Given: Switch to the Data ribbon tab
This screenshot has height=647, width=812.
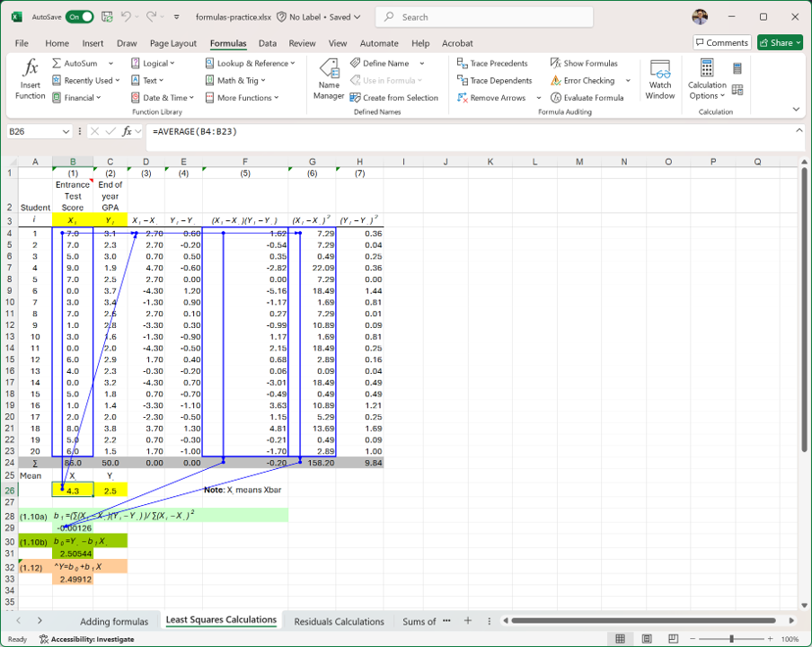Looking at the screenshot, I should pyautogui.click(x=267, y=42).
